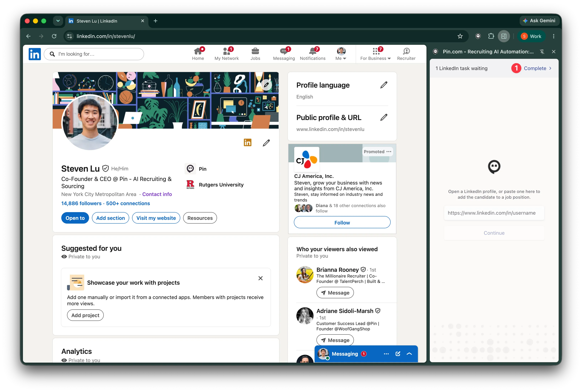This screenshot has width=582, height=392.
Task: Open CJ America, Inc. logo
Action: pos(307,159)
